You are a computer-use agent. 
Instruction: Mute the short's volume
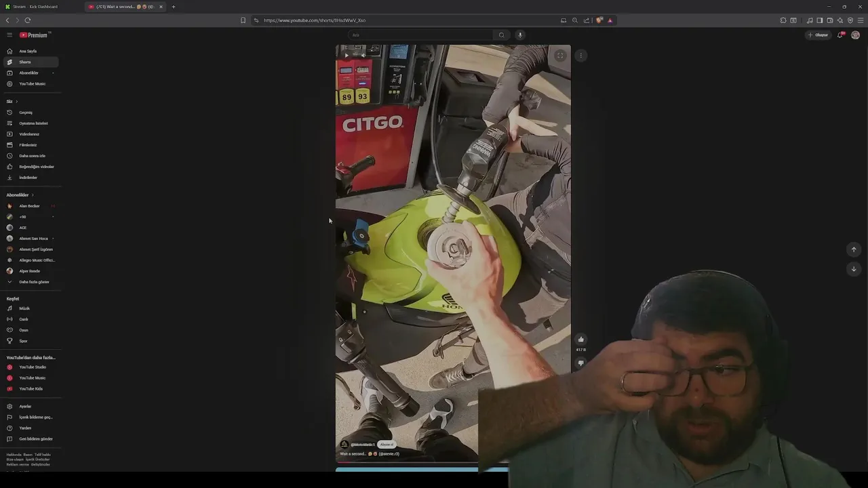tap(363, 56)
